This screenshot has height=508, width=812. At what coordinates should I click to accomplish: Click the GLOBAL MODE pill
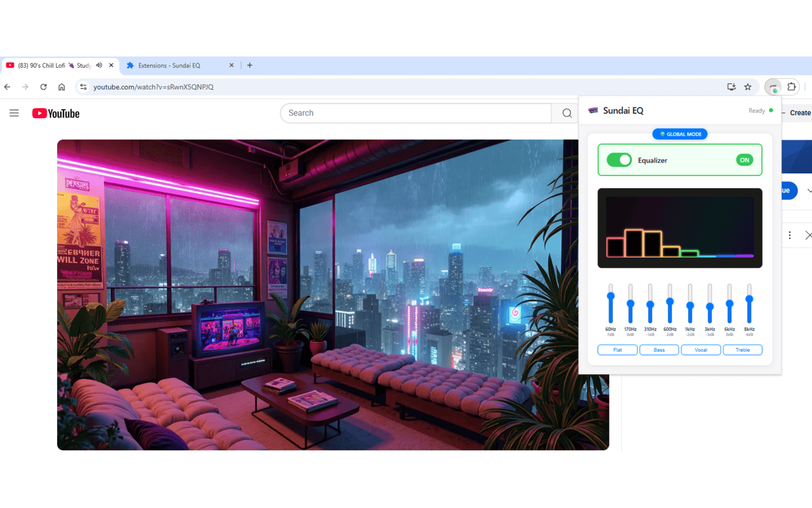[x=679, y=134]
